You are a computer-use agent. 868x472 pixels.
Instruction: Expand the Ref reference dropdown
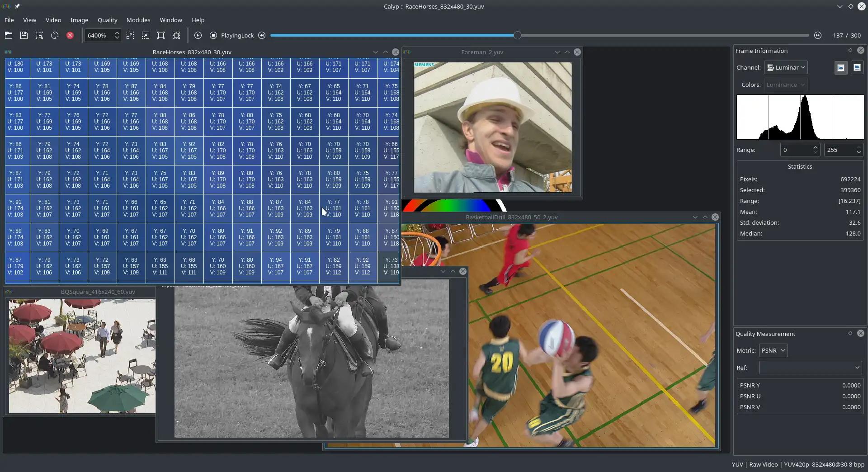tap(810, 368)
